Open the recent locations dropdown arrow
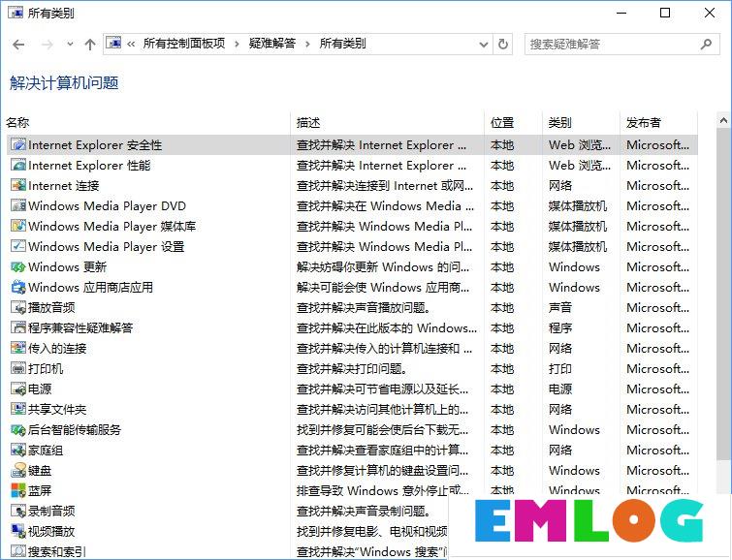Screen dimensions: 732x560 [x=70, y=45]
